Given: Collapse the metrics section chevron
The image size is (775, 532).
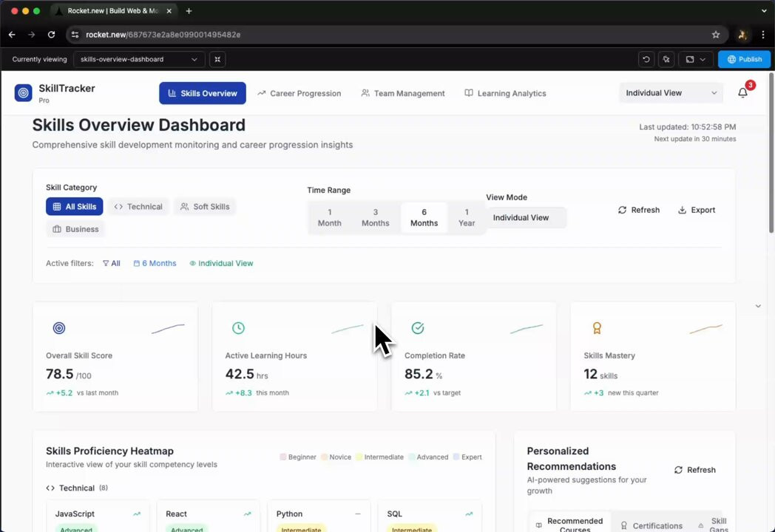Looking at the screenshot, I should pyautogui.click(x=758, y=306).
